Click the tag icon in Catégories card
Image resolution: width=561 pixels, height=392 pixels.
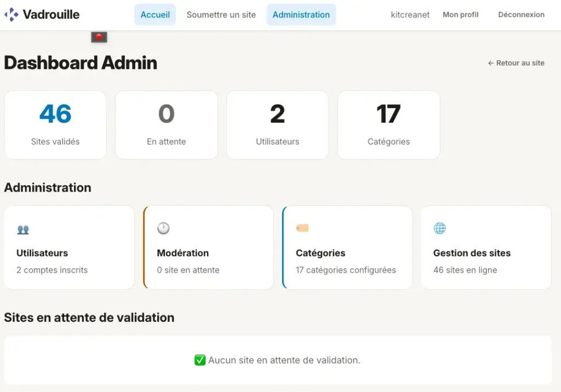click(302, 228)
